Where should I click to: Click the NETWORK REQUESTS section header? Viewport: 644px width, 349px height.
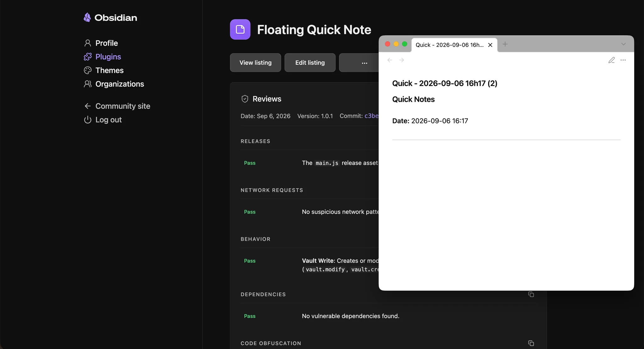[x=272, y=190]
